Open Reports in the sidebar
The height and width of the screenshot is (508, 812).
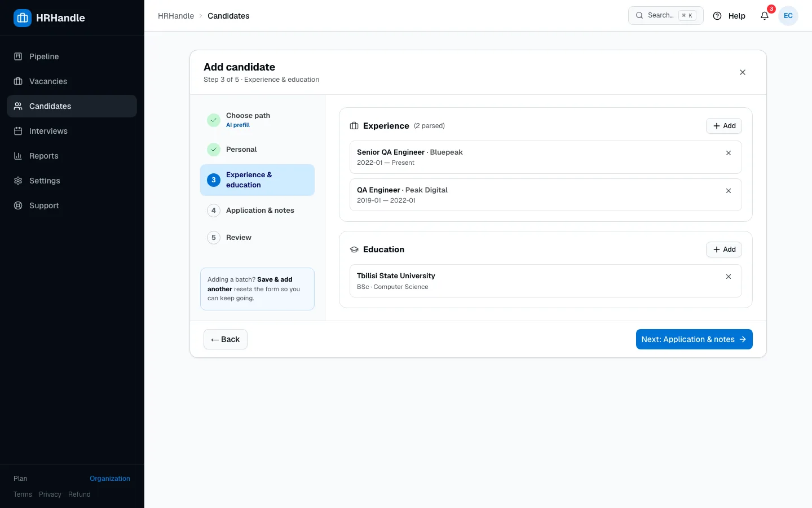tap(72, 156)
